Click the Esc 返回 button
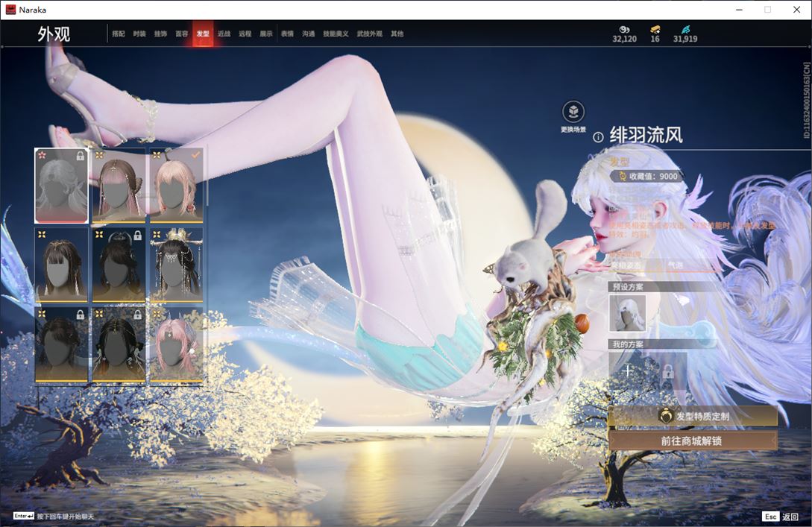Screen dimensions: 812x527 point(781,517)
